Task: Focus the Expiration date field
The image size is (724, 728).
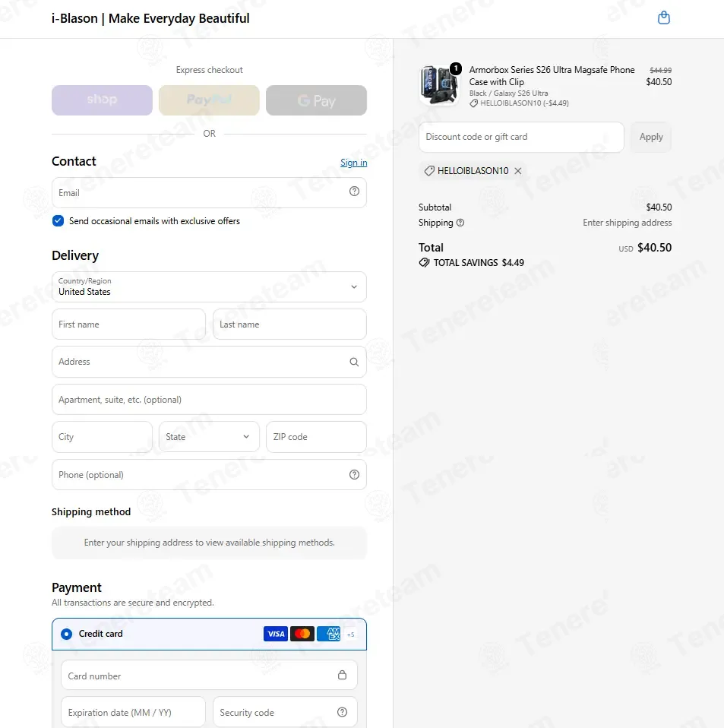Action: (133, 712)
